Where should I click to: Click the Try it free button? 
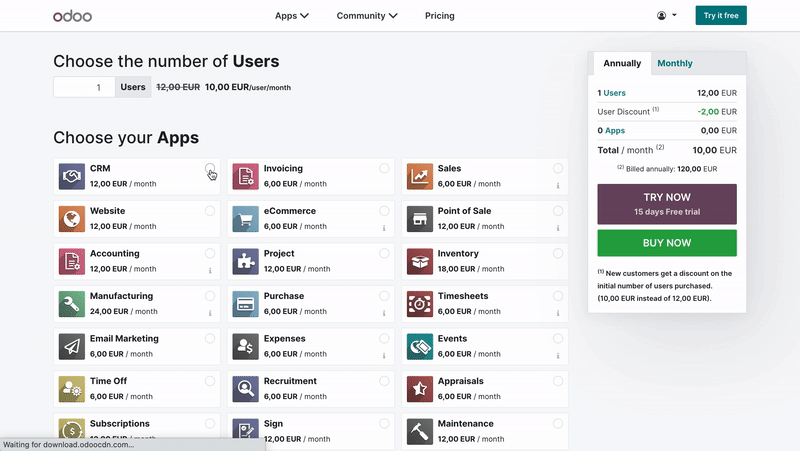[x=721, y=15]
